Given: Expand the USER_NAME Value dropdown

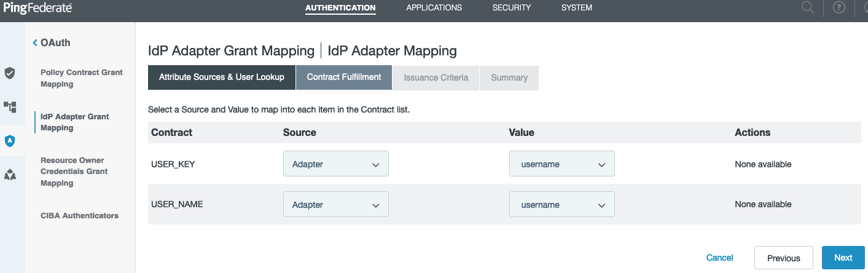Looking at the screenshot, I should click(x=561, y=205).
